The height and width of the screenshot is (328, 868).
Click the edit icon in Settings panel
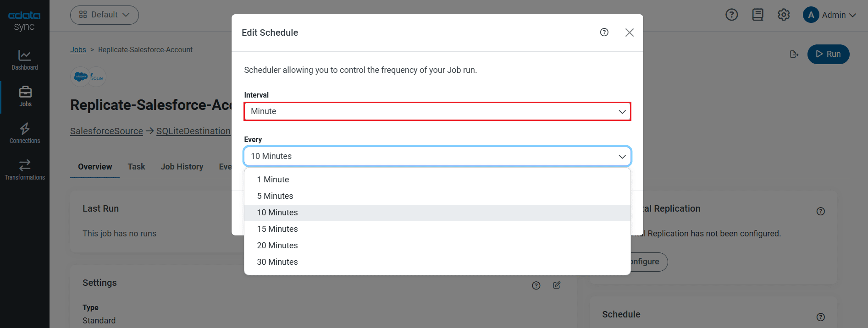pyautogui.click(x=557, y=285)
